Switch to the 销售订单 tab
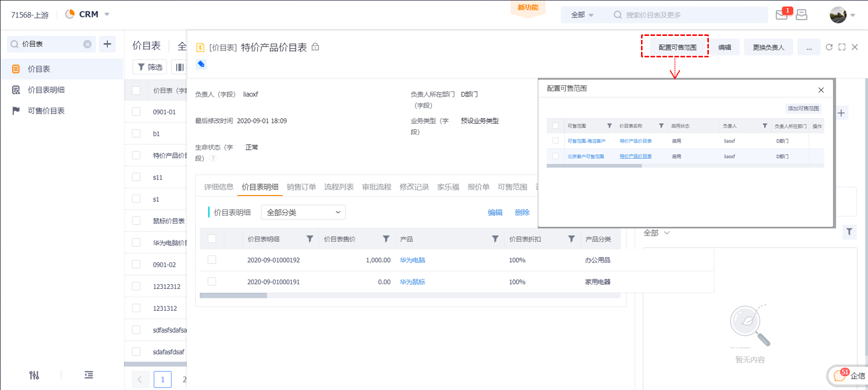The height and width of the screenshot is (390, 868). (x=301, y=187)
